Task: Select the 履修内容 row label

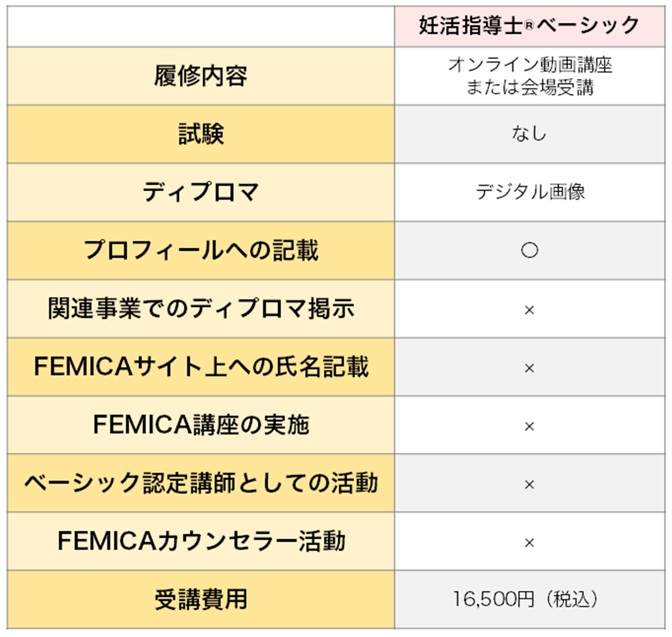Action: 200,76
